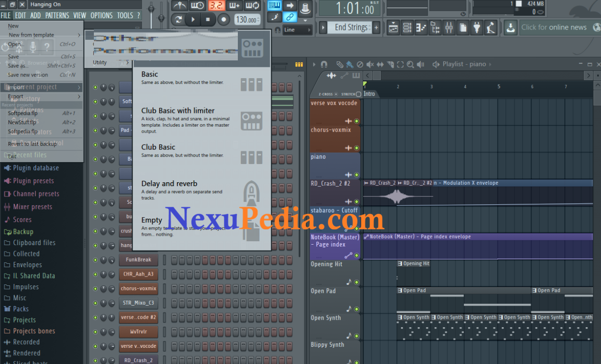Open the plugin picker plug icon
This screenshot has width=601, height=364.
[x=477, y=28]
